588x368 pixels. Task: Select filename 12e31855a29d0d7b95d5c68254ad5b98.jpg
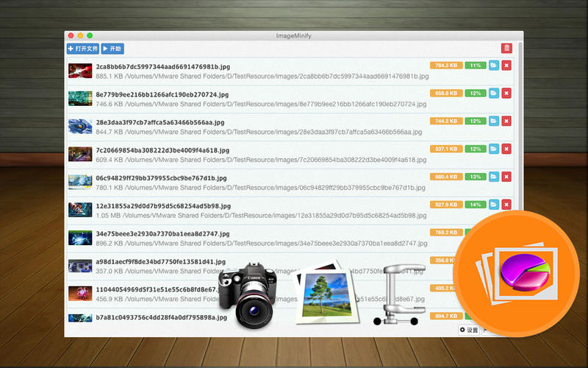[x=163, y=206]
